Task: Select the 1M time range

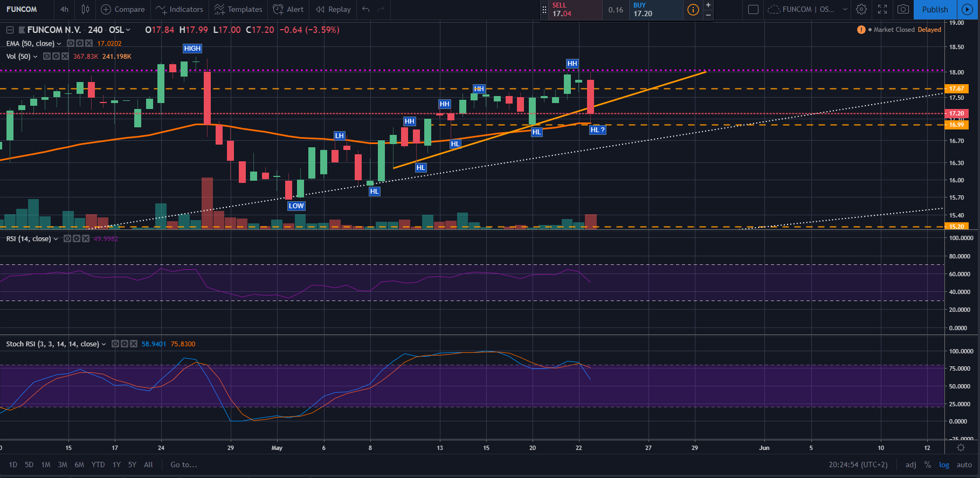Action: (x=46, y=465)
